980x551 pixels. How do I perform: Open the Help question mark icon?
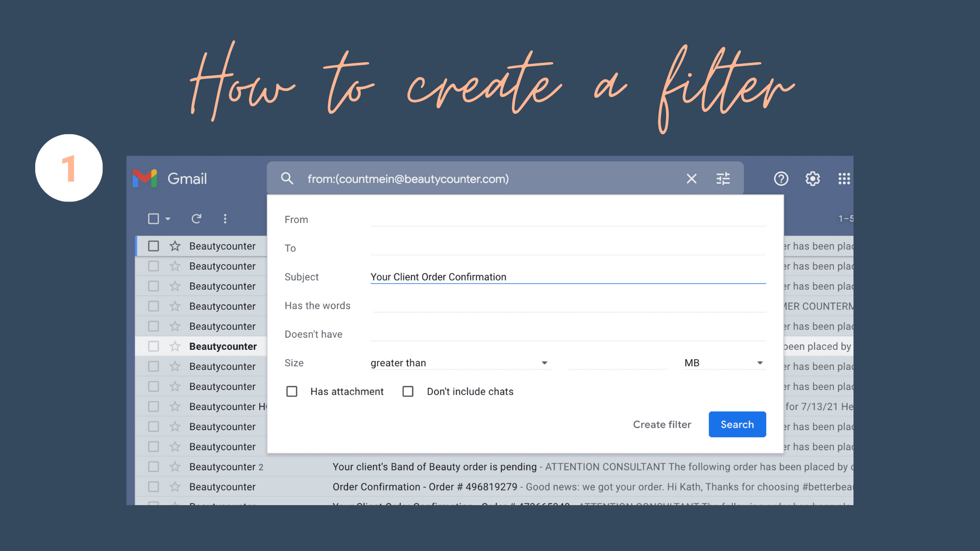[x=781, y=179]
